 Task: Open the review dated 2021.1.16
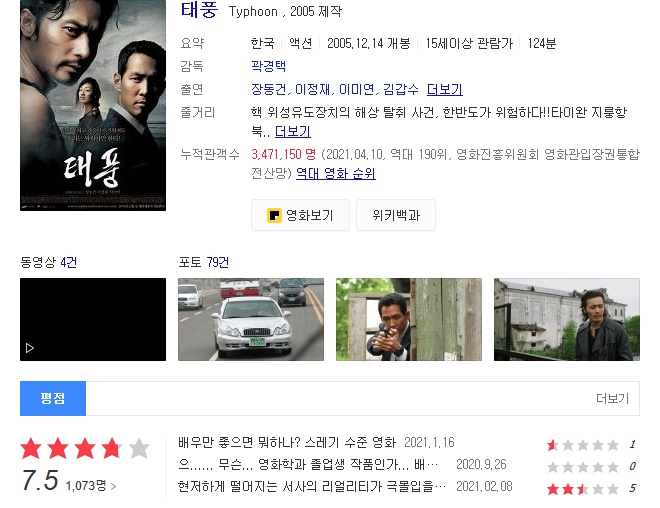(287, 442)
